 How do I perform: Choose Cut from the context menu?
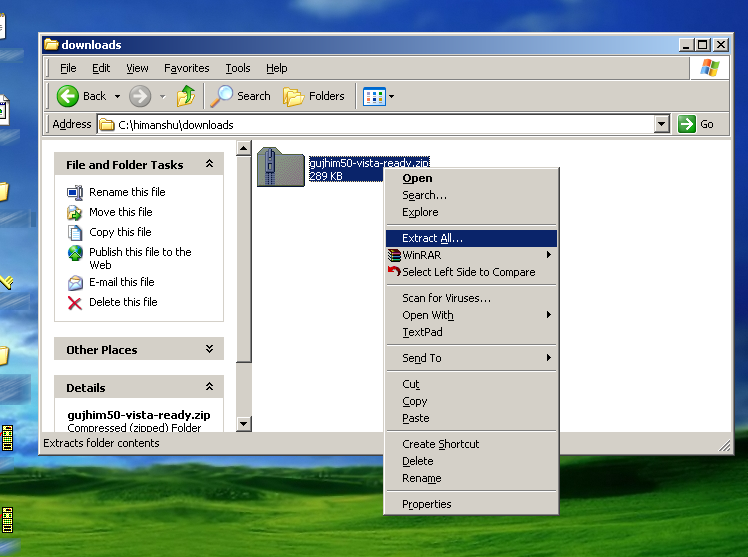point(471,384)
